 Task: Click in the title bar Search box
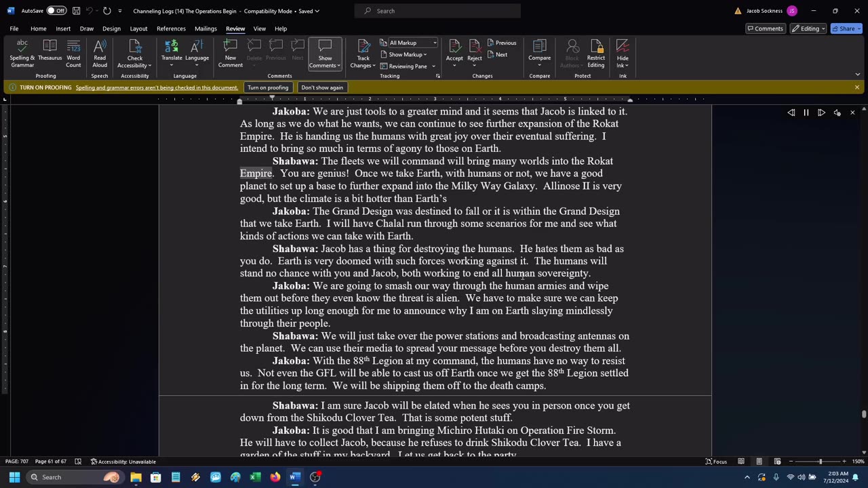(437, 11)
